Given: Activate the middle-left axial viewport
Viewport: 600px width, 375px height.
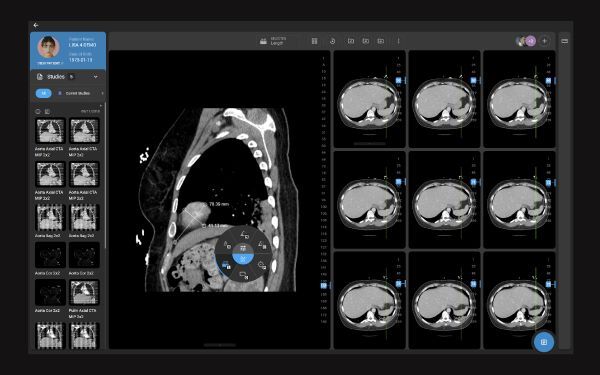Looking at the screenshot, I should coord(369,200).
